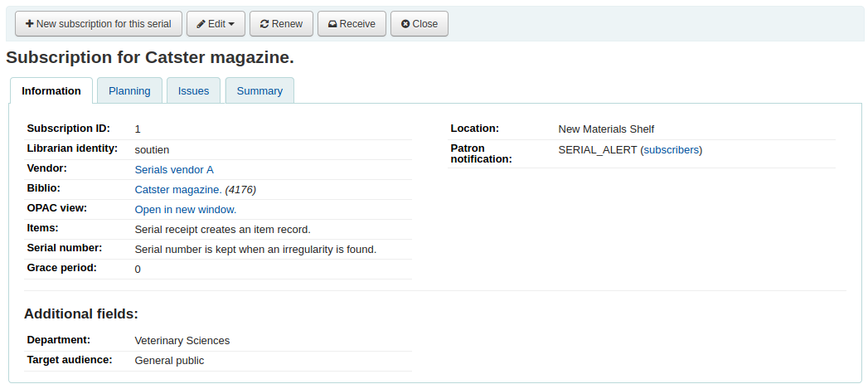View the subscribers link for patron notification
The height and width of the screenshot is (384, 868).
(x=671, y=149)
